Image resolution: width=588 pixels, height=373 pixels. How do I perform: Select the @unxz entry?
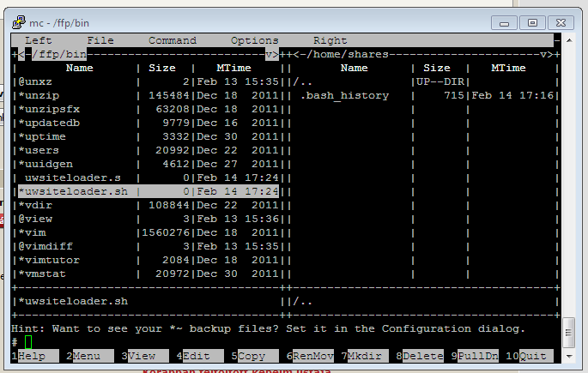point(149,81)
